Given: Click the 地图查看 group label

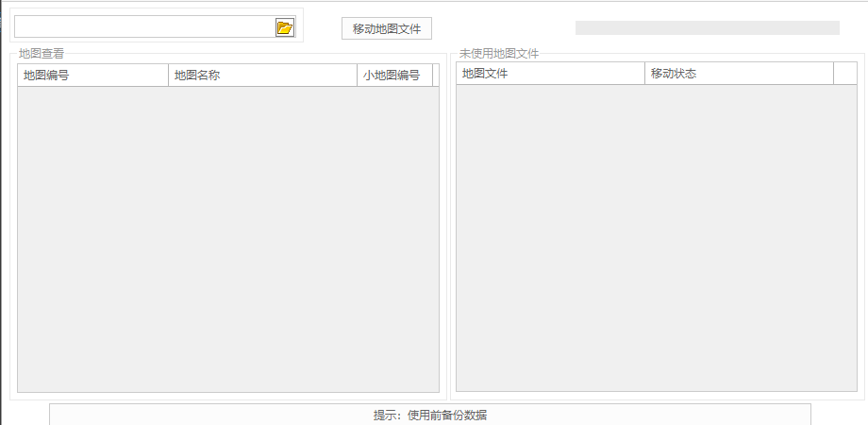Looking at the screenshot, I should tap(42, 54).
